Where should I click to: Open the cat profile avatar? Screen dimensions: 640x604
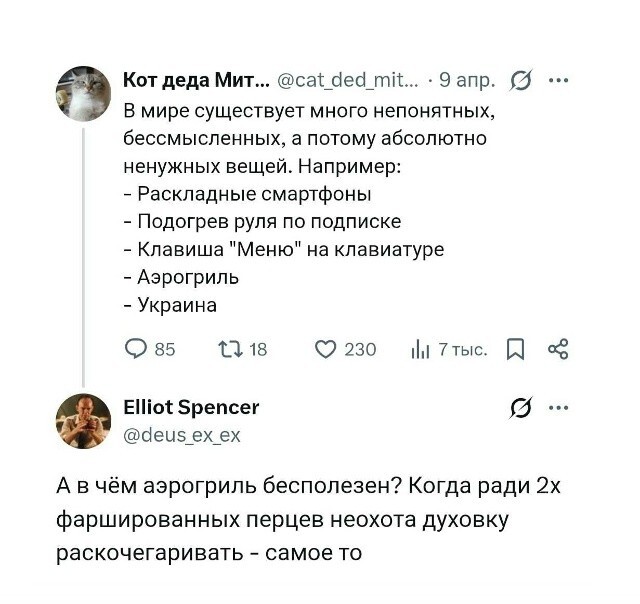click(83, 95)
